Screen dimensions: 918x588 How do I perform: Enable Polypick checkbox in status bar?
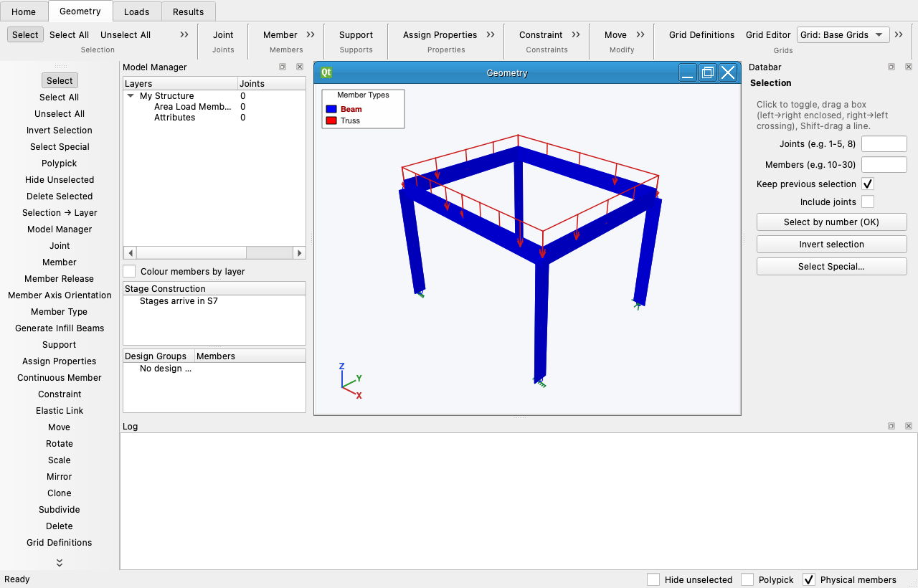tap(747, 579)
